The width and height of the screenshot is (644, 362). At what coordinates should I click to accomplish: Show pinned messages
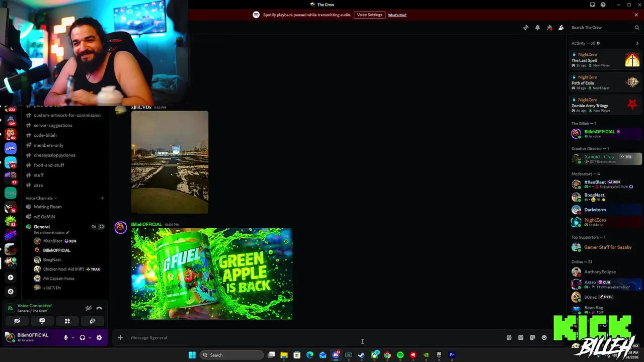(x=549, y=28)
